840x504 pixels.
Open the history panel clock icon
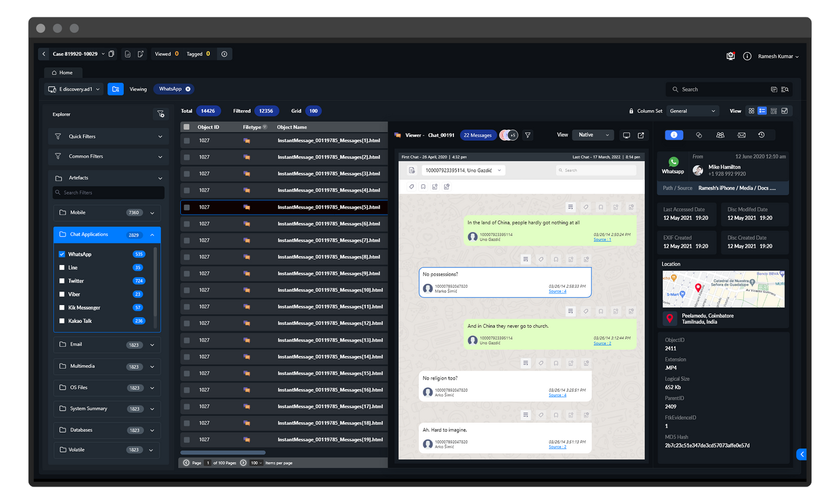762,135
